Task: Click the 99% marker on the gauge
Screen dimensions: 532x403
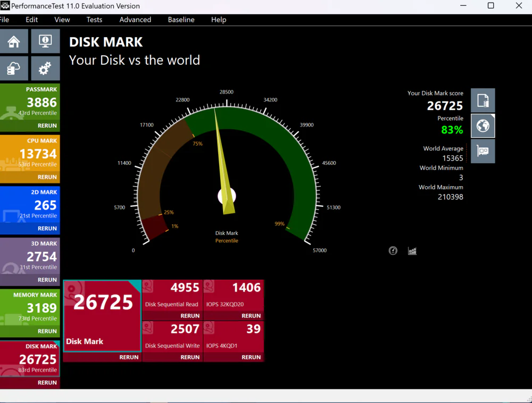Action: 280,224
